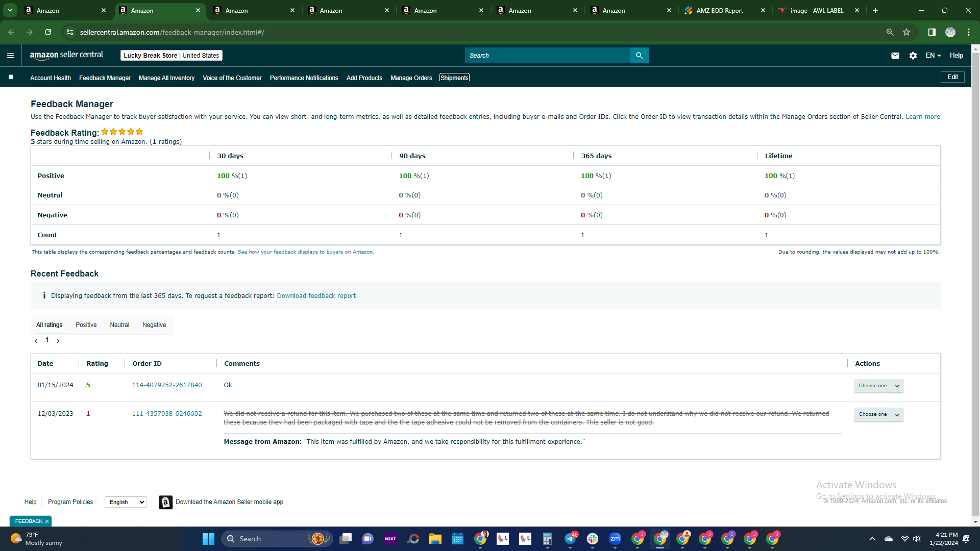
Task: Open order 111-4357938-6246602 link
Action: point(167,414)
